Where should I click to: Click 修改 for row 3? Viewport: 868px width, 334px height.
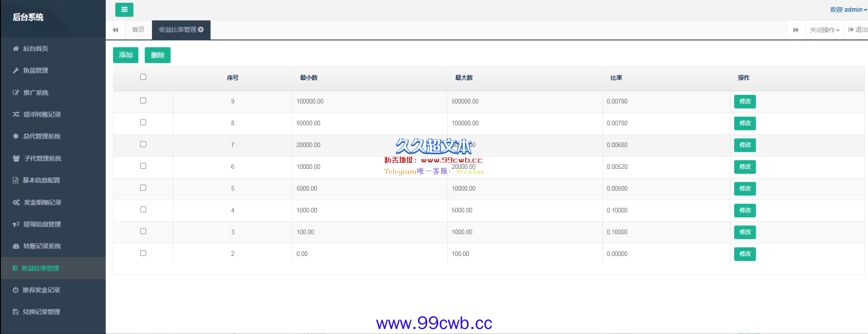click(x=745, y=232)
